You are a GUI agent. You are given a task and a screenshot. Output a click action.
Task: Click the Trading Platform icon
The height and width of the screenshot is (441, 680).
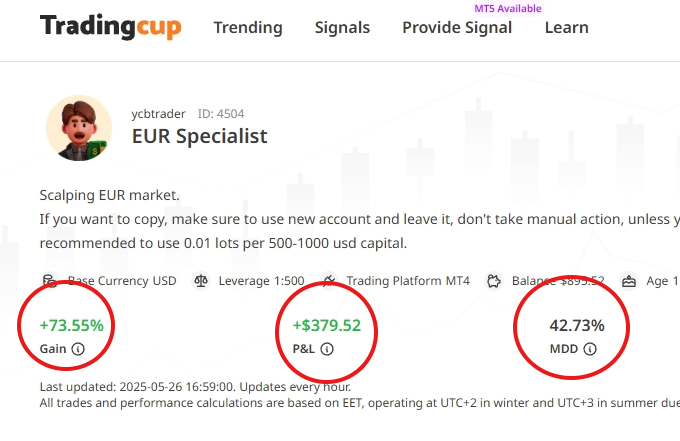[x=330, y=281]
